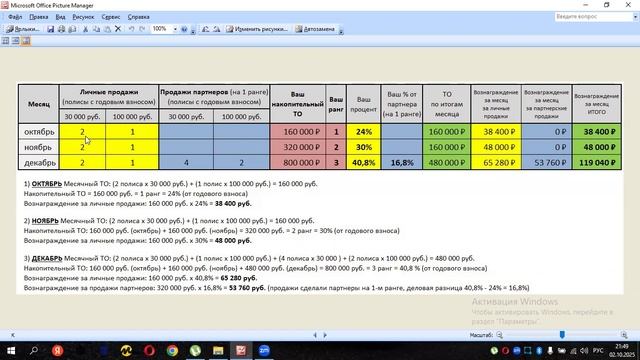Click the Print icon in toolbar
This screenshot has width=640, height=360.
(x=61, y=29)
